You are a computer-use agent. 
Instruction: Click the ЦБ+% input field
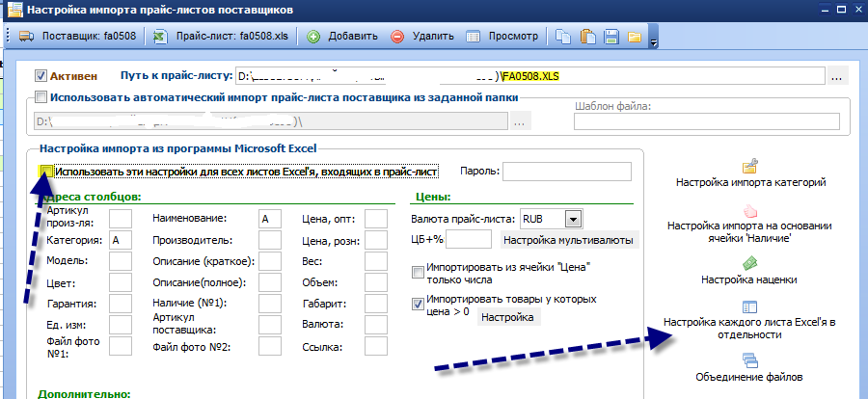coord(469,240)
